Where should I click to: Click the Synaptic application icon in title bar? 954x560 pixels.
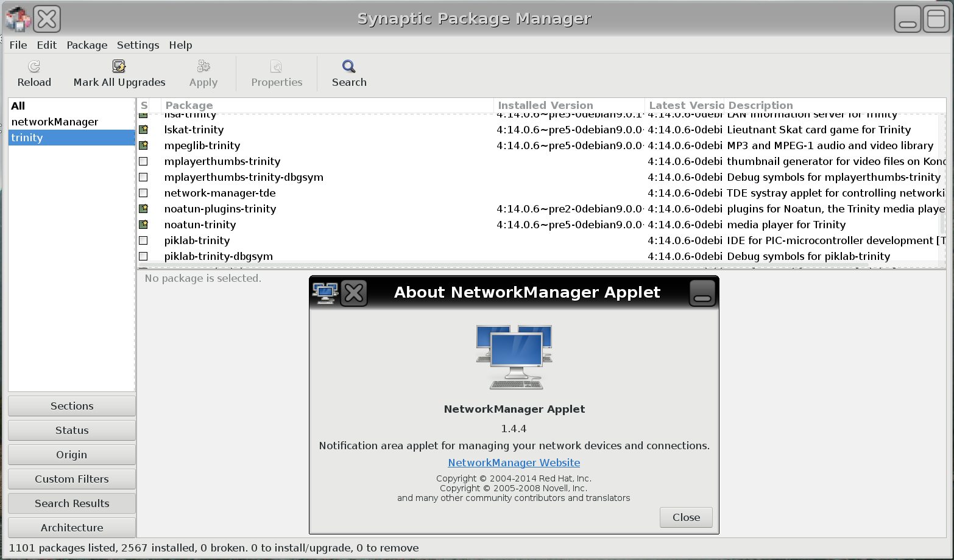click(x=18, y=19)
